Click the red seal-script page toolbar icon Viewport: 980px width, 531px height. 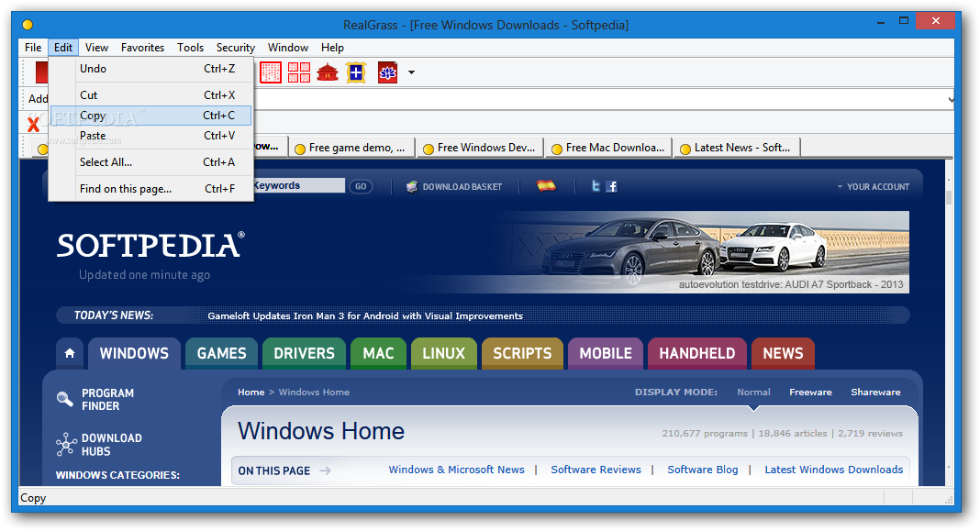pos(271,72)
